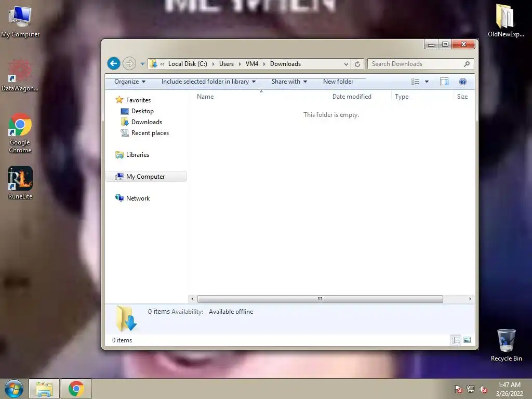Click the Available offline text

(231, 312)
